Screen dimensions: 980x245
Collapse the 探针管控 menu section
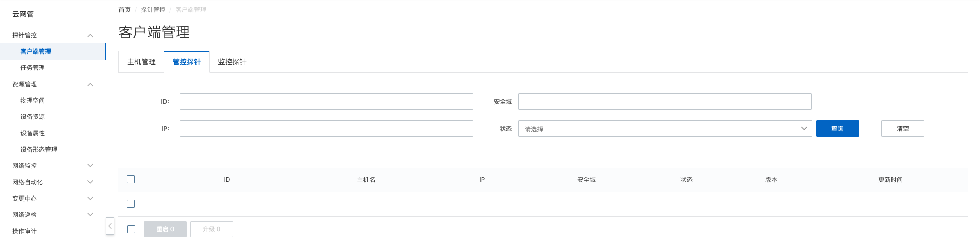pos(90,35)
